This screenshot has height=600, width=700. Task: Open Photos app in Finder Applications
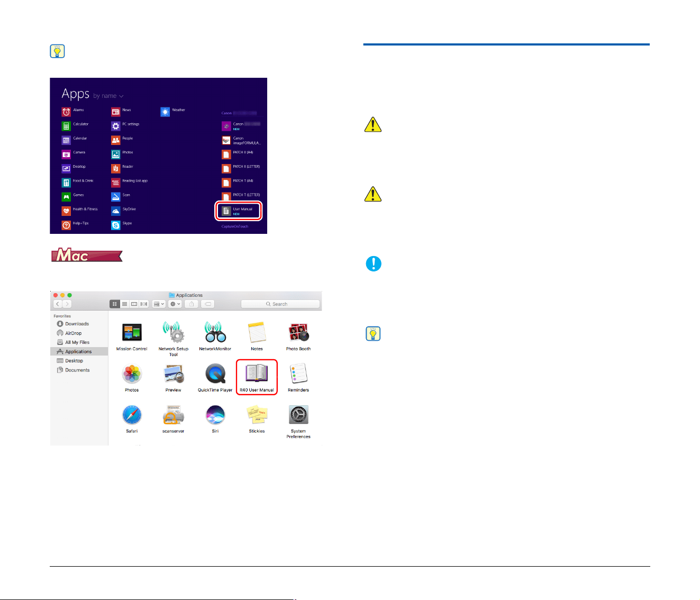(x=132, y=378)
